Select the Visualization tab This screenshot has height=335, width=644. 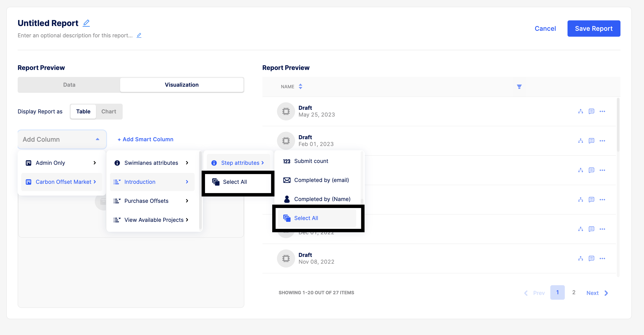tap(181, 85)
